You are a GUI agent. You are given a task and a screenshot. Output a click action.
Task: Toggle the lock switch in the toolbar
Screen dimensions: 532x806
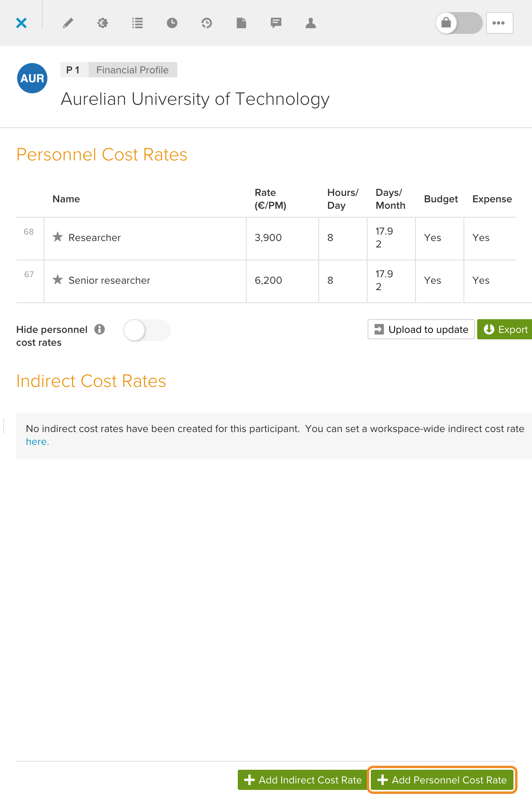459,23
